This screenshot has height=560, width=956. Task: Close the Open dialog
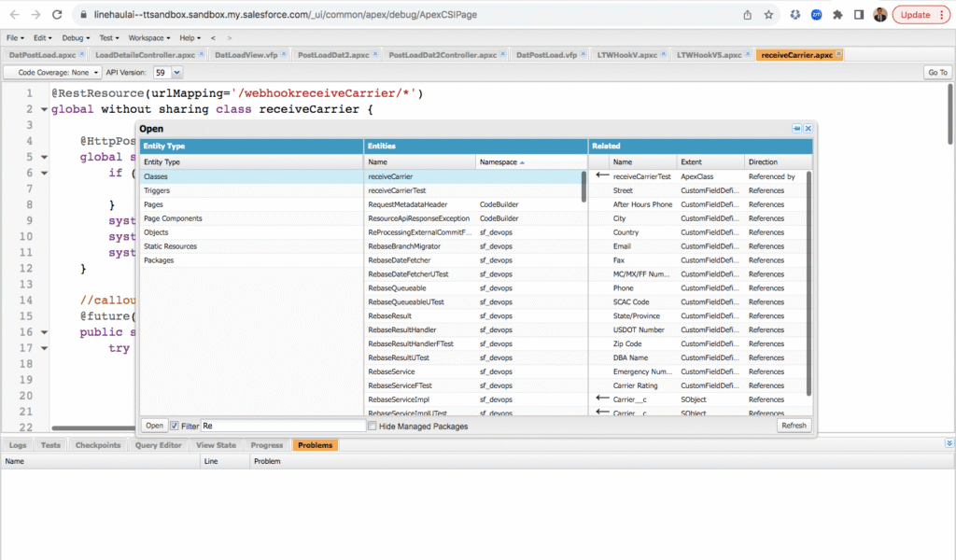pyautogui.click(x=808, y=129)
